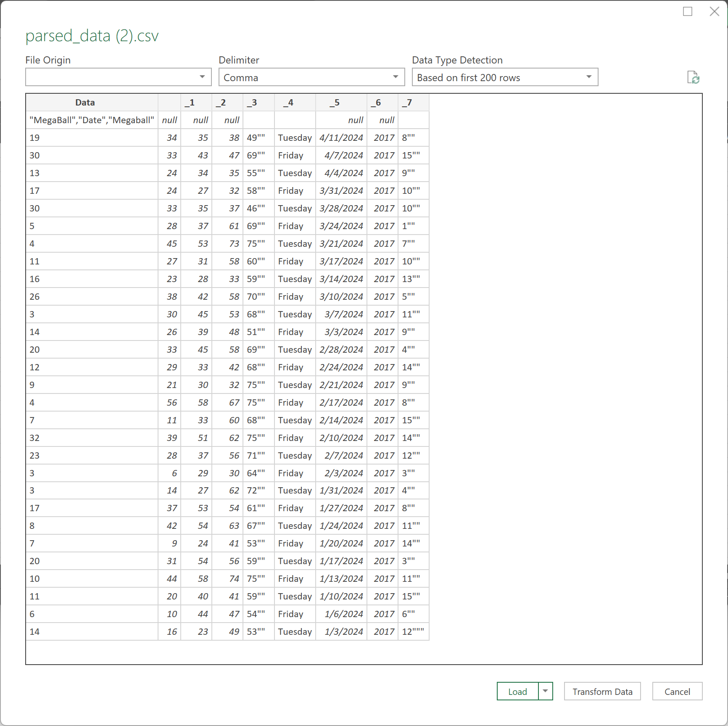Image resolution: width=728 pixels, height=726 pixels.
Task: Click the date cell 3/21/2024
Action: coord(341,244)
